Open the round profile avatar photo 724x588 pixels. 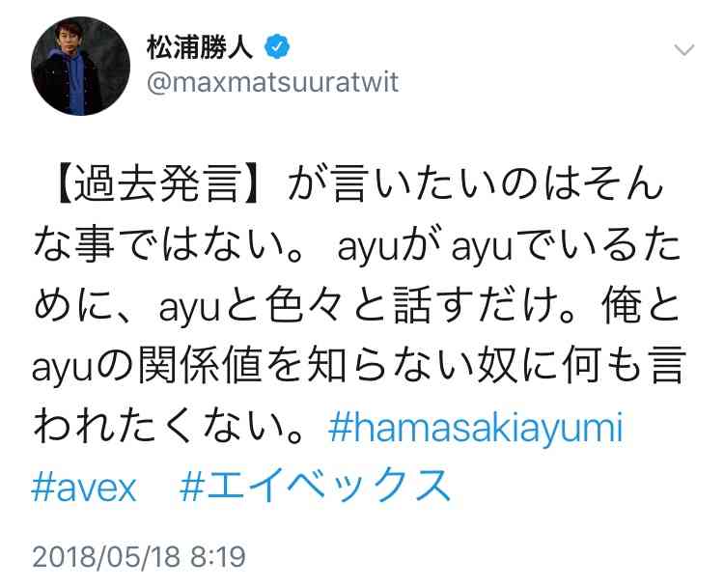click(80, 66)
